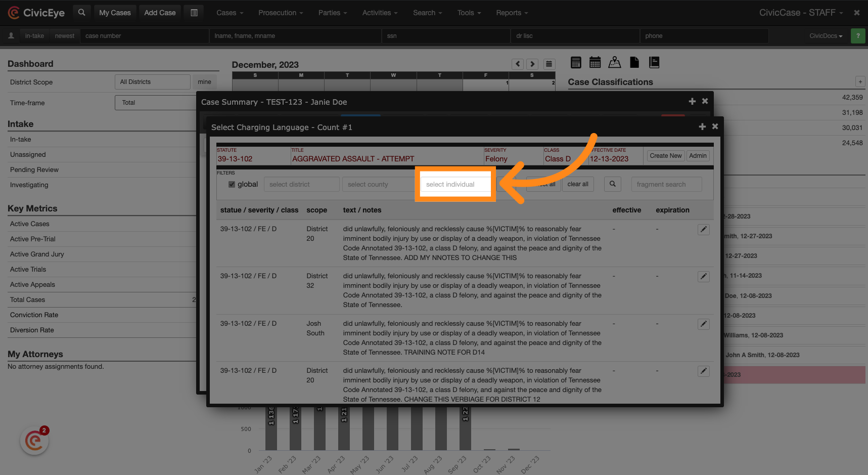Click the dr lisc search field
The width and height of the screenshot is (868, 475).
(x=575, y=36)
